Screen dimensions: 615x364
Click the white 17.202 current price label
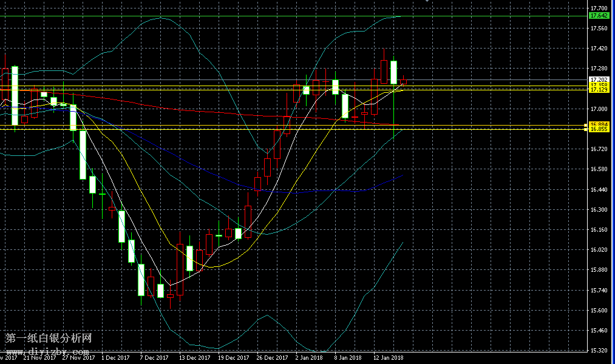pos(598,79)
